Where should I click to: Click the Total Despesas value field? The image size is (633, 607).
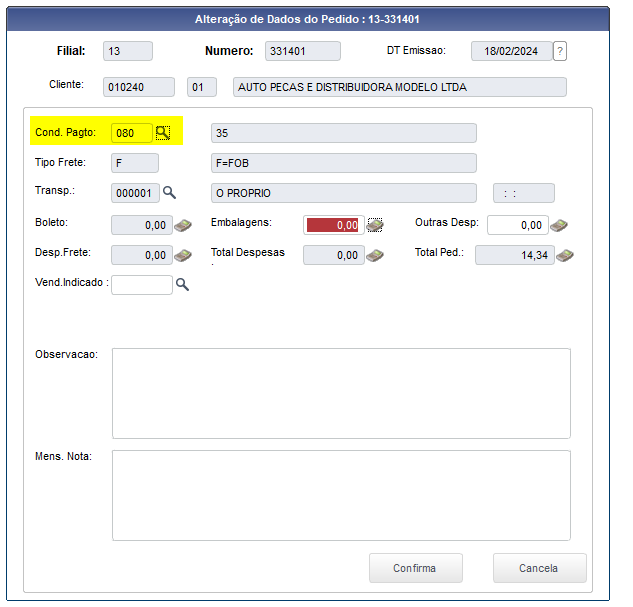click(x=333, y=255)
